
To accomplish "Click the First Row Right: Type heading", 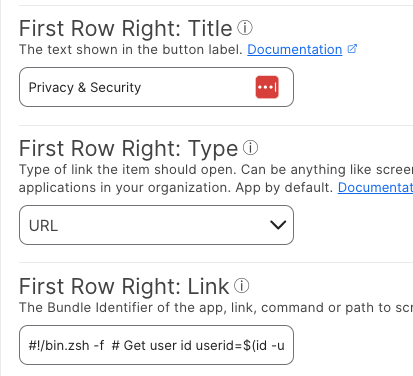I will click(128, 149).
